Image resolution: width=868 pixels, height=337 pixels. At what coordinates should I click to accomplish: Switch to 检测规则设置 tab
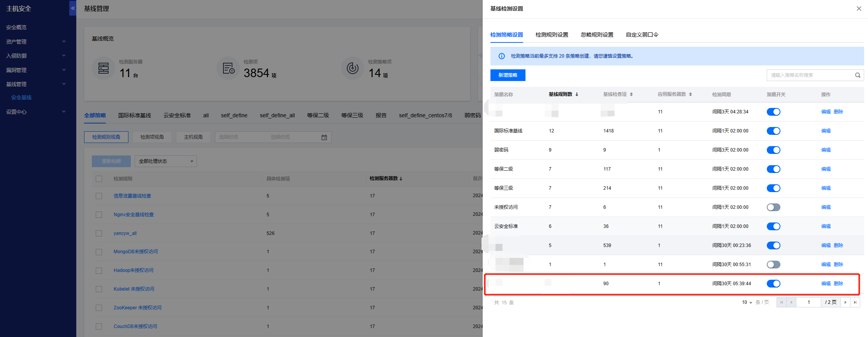(552, 35)
